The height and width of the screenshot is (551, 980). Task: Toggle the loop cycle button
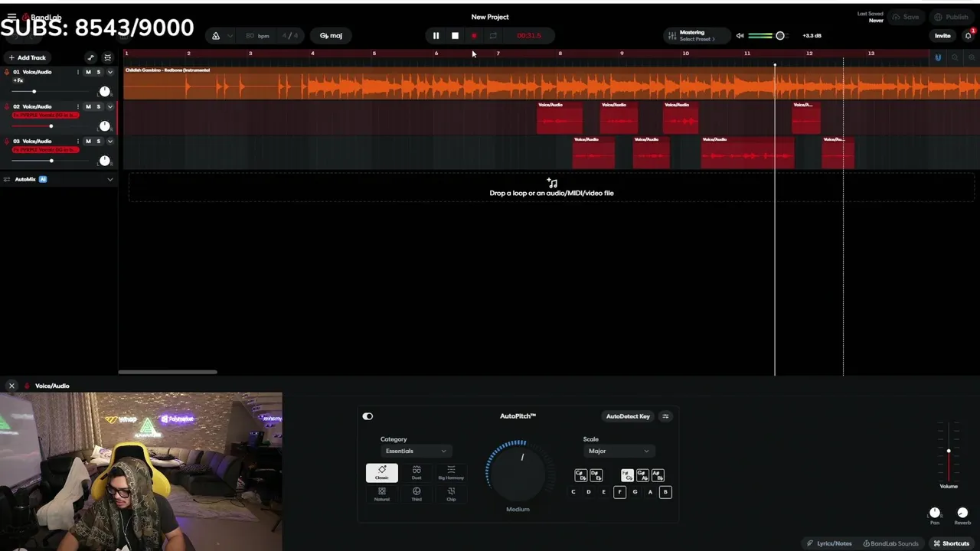(493, 36)
